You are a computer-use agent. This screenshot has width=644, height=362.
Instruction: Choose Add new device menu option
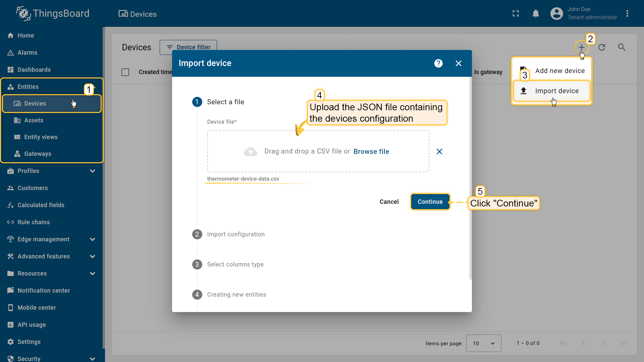point(559,71)
